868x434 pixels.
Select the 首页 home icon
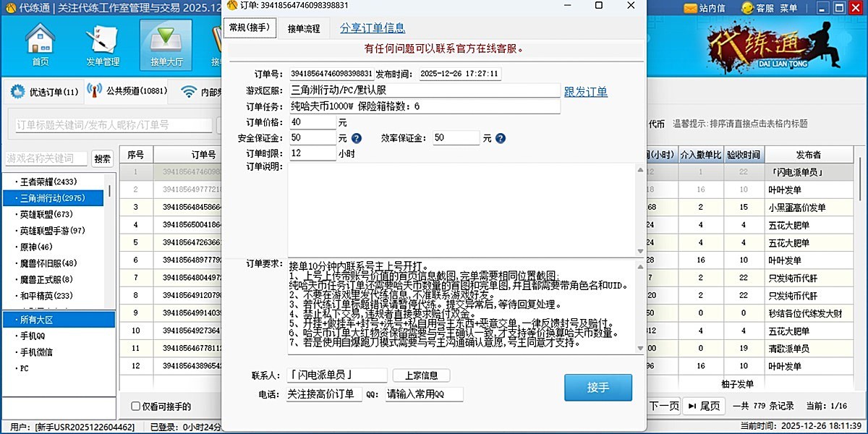pos(40,40)
